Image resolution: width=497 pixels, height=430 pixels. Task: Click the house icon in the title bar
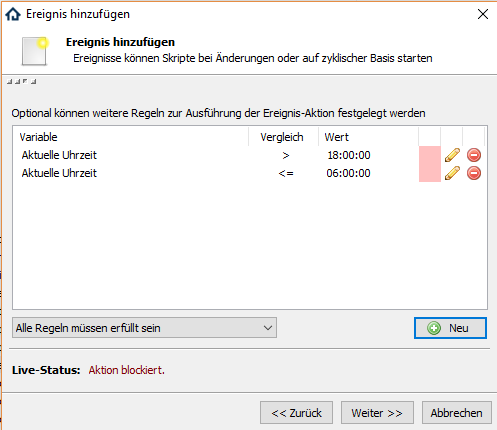coord(13,14)
